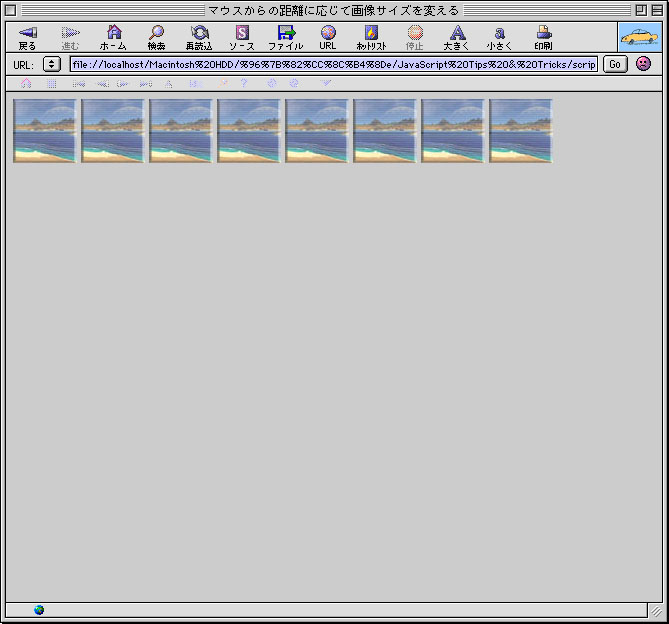Increase text size with 大きく
The height and width of the screenshot is (624, 669).
click(x=457, y=38)
